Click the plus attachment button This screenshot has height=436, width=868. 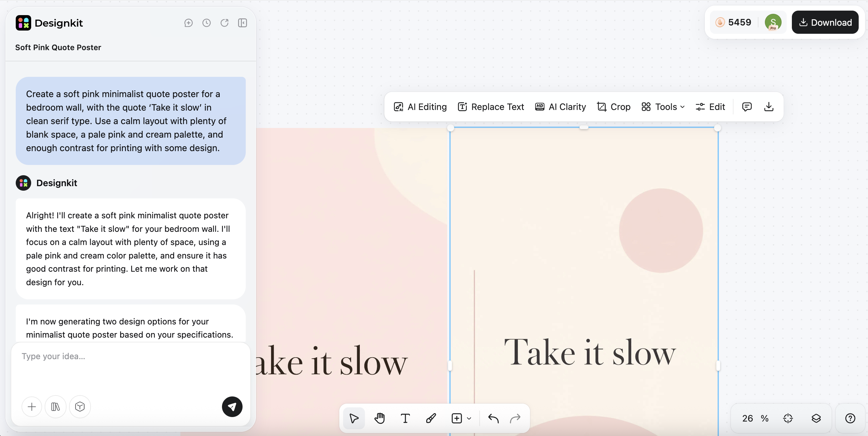click(32, 406)
